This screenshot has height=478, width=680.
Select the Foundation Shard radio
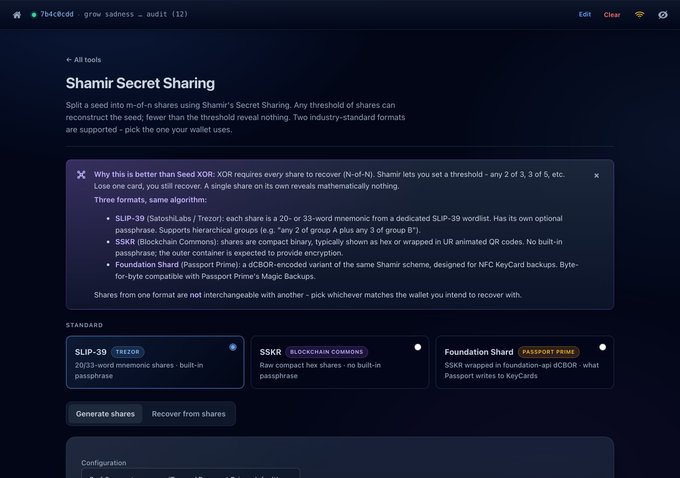[x=602, y=347]
